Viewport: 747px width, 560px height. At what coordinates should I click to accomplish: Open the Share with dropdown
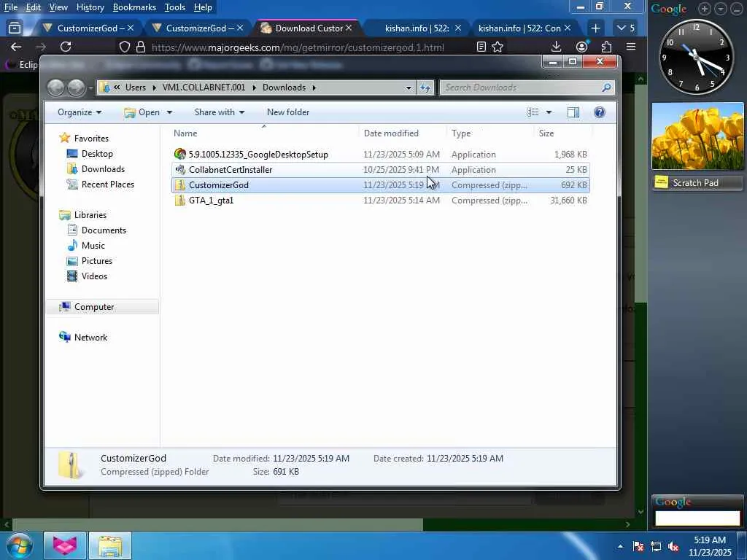[x=219, y=112]
